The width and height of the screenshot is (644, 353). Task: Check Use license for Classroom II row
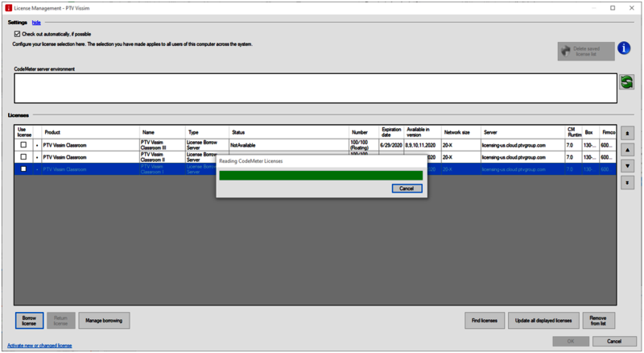pos(23,157)
